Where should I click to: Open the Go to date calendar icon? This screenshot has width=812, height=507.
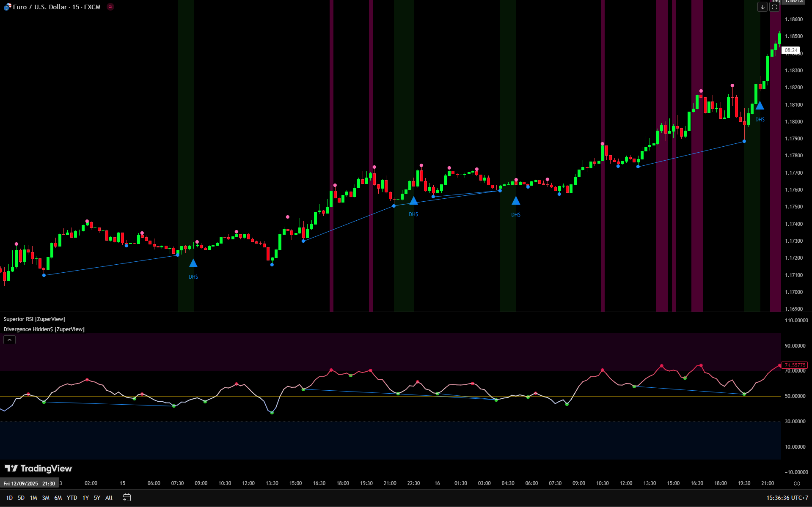pos(127,498)
